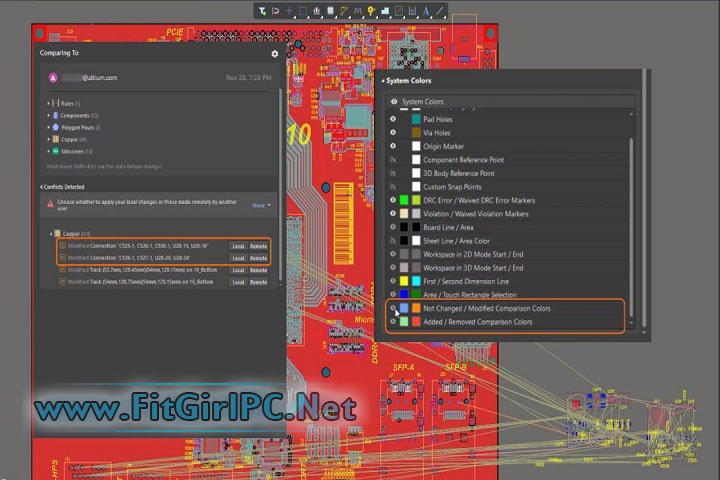Click the polygon pour toolbar icon

[x=385, y=11]
